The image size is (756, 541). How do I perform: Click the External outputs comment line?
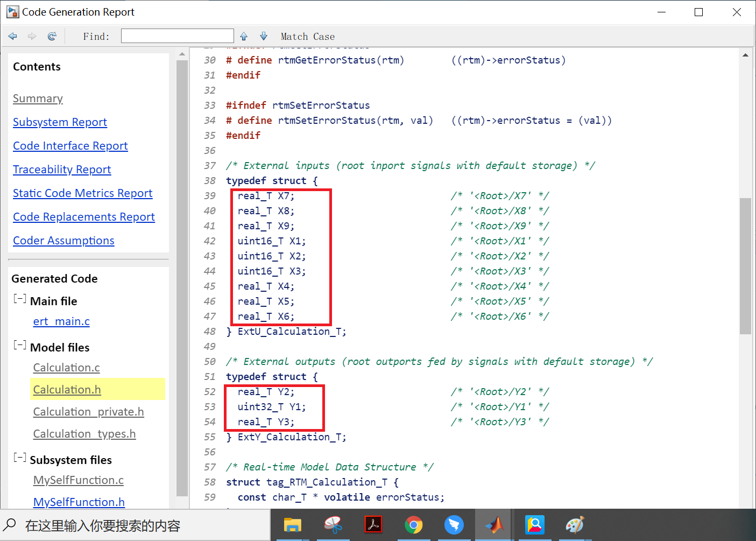coord(440,362)
